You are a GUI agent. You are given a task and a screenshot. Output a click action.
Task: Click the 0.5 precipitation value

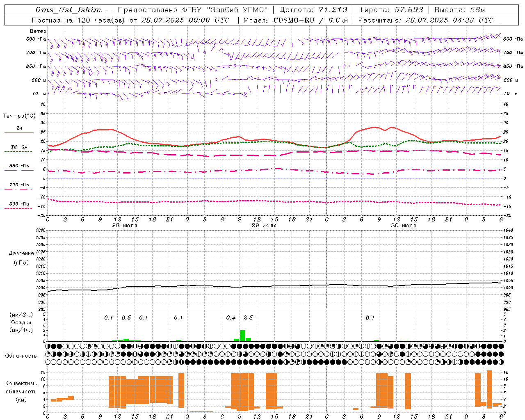coord(126,317)
